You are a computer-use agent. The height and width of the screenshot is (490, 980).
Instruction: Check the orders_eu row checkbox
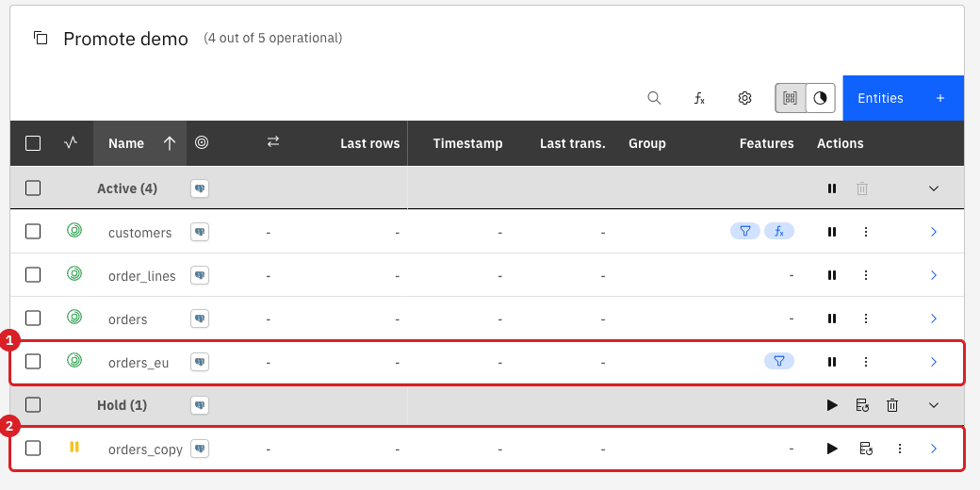click(x=33, y=362)
